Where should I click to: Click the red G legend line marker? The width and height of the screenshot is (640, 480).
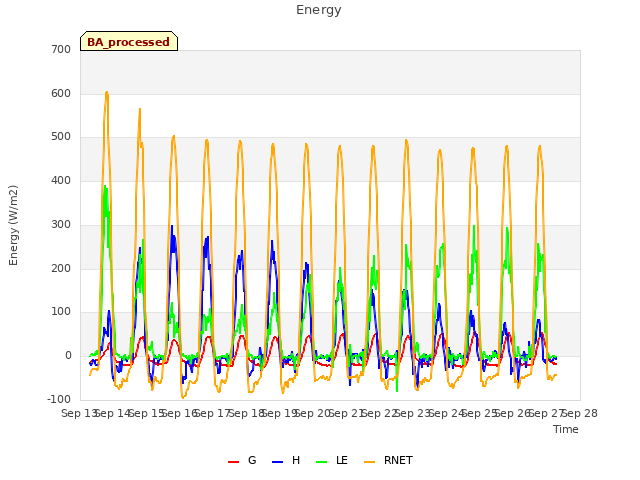point(233,462)
